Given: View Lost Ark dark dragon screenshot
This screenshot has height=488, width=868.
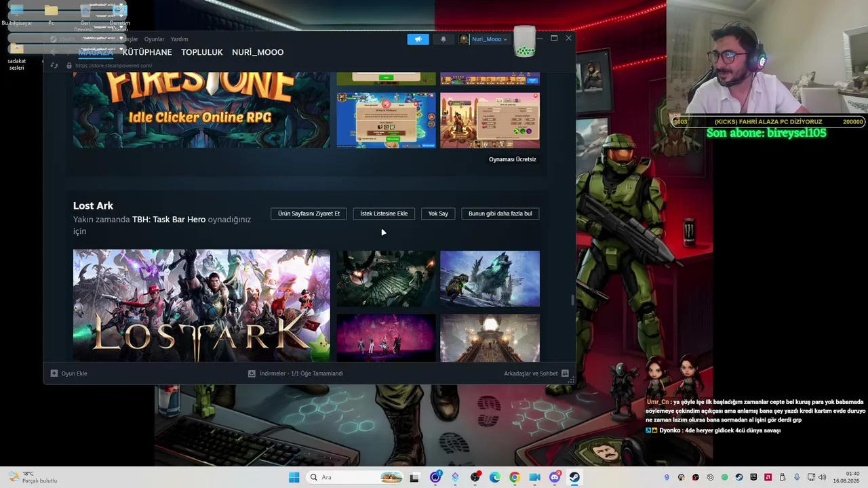Looking at the screenshot, I should pyautogui.click(x=386, y=279).
